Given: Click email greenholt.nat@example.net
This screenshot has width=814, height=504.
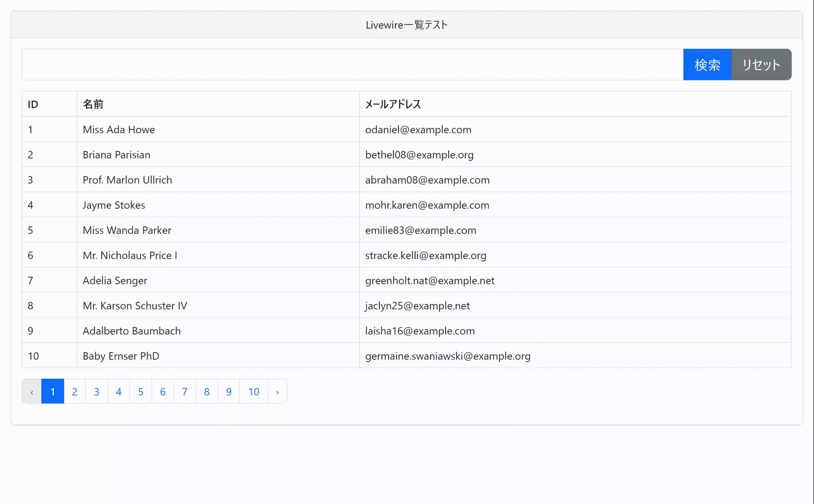Looking at the screenshot, I should point(430,280).
